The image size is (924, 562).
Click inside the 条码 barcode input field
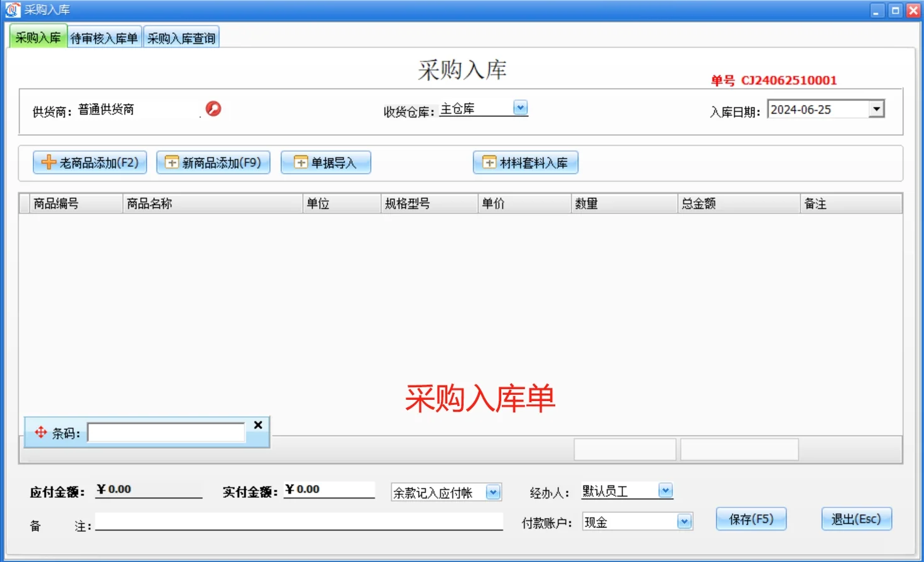pyautogui.click(x=166, y=433)
